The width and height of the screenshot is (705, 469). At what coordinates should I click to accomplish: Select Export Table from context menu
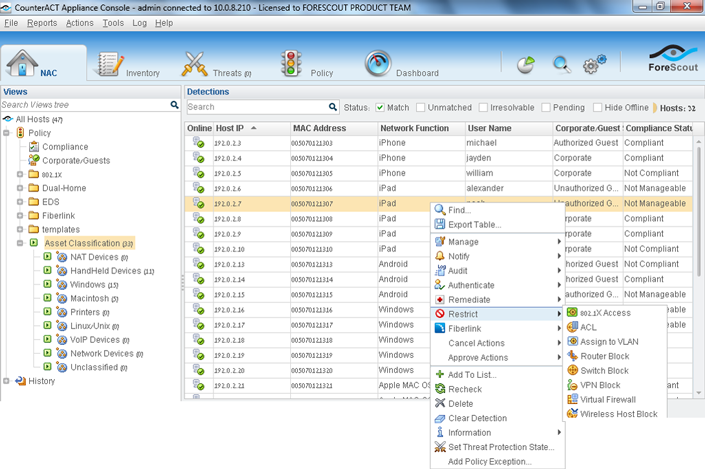474,225
